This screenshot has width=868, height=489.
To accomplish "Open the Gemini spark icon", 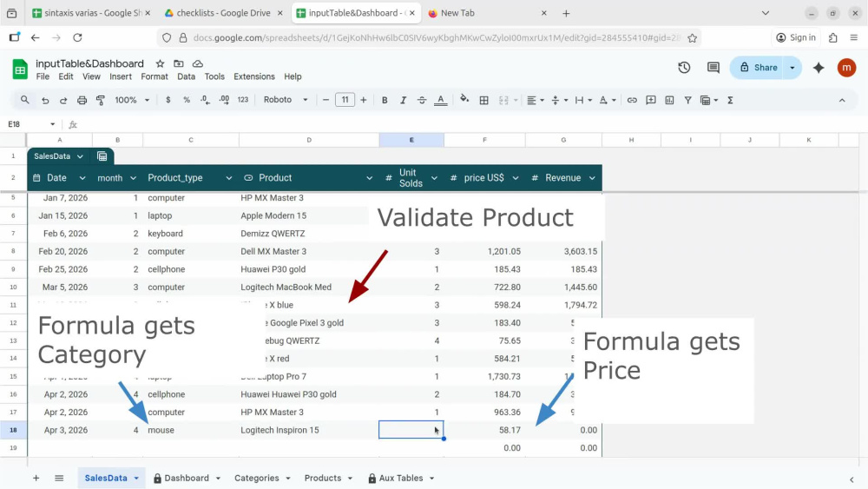I will pyautogui.click(x=819, y=68).
